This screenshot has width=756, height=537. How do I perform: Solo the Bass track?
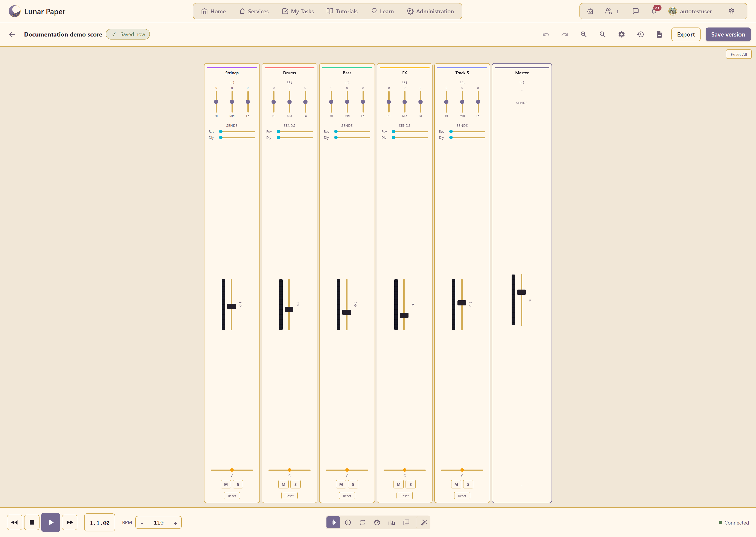click(353, 484)
